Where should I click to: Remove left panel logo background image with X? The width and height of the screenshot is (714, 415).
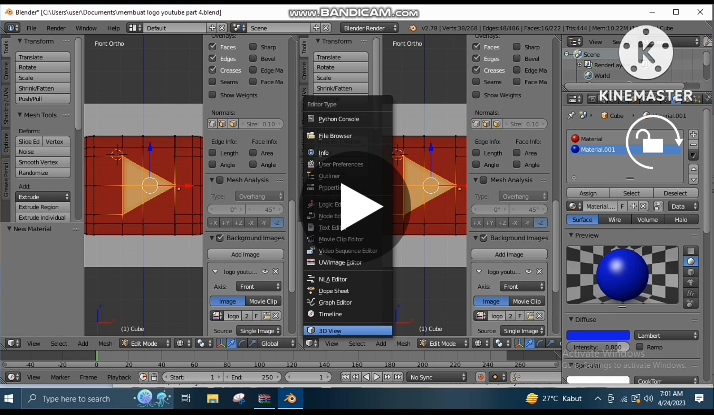point(276,272)
